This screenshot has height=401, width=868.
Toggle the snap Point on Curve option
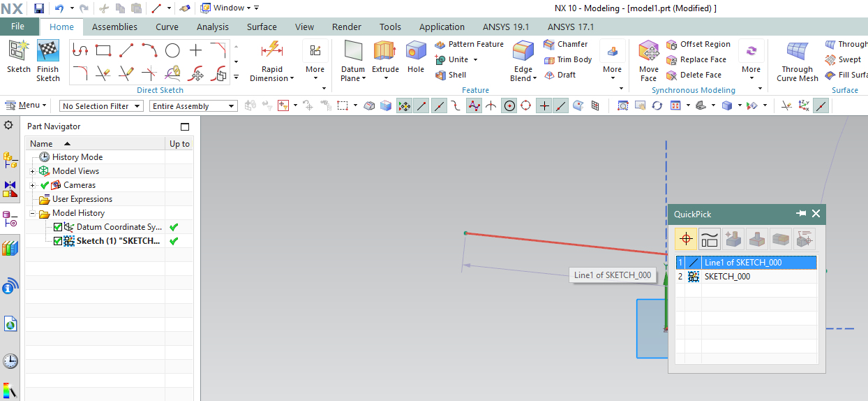pyautogui.click(x=562, y=105)
